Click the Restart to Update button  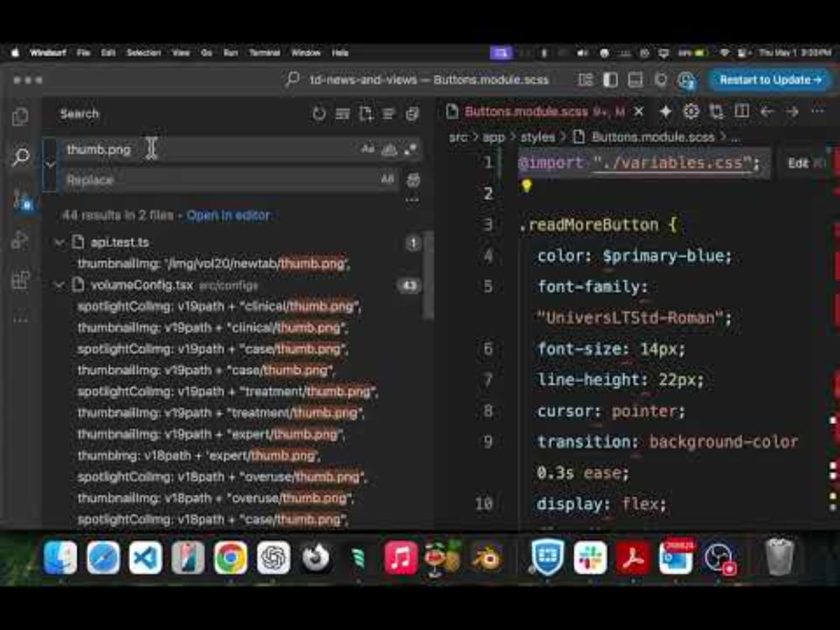pyautogui.click(x=769, y=80)
